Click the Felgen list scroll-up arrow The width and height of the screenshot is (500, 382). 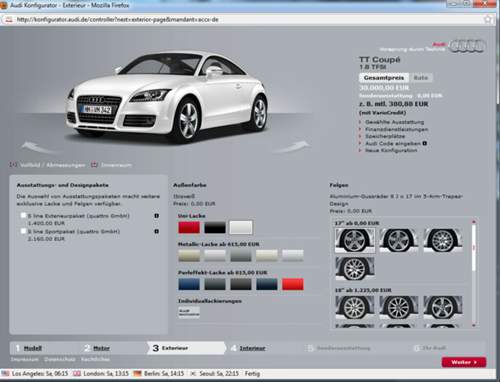(474, 222)
